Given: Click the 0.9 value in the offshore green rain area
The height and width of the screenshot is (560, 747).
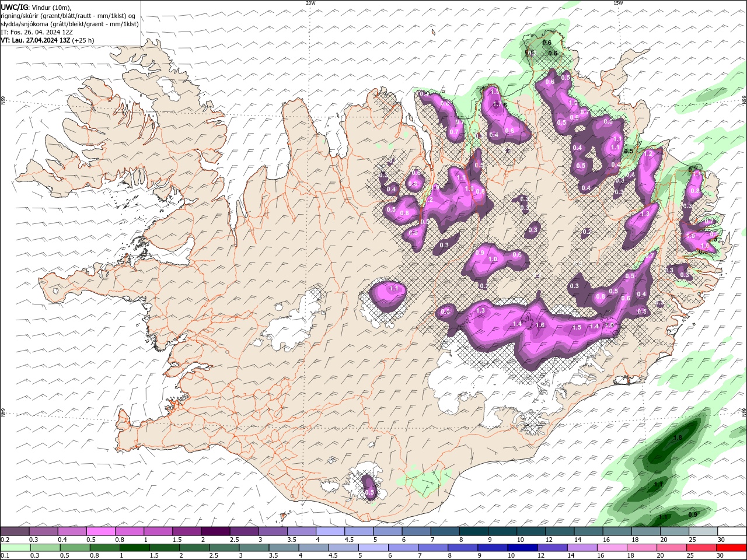Looking at the screenshot, I should pos(693,514).
